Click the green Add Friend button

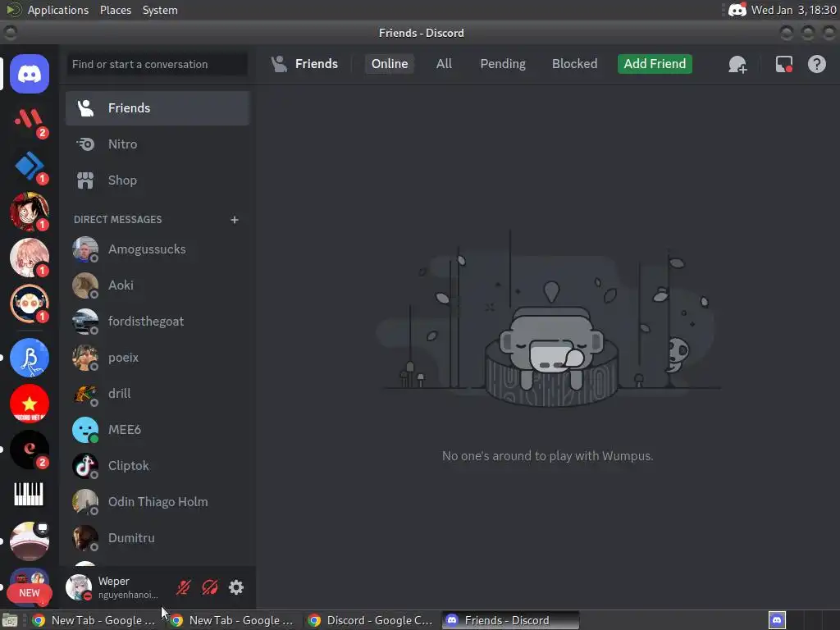655,64
